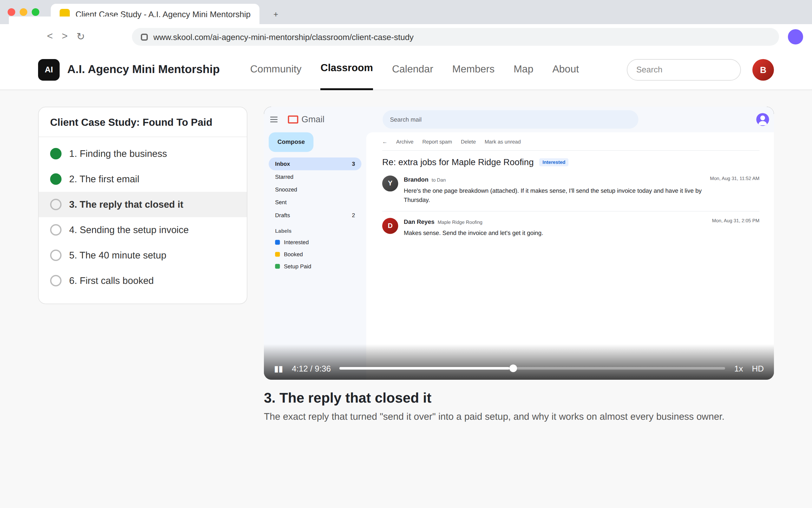812x508 pixels.
Task: Click Mark as unread
Action: tap(502, 142)
